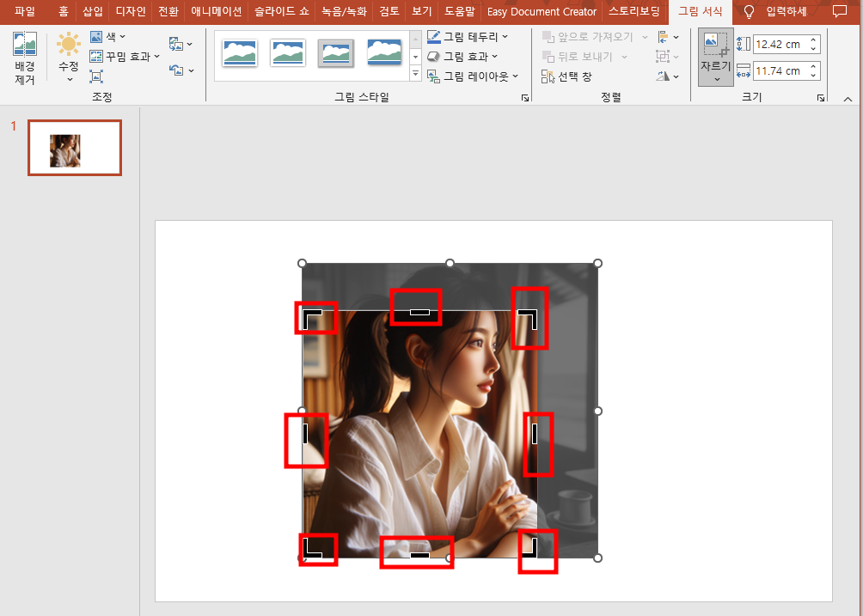Switch to the 삽입 ribbon tab
This screenshot has width=863, height=616.
(x=91, y=12)
